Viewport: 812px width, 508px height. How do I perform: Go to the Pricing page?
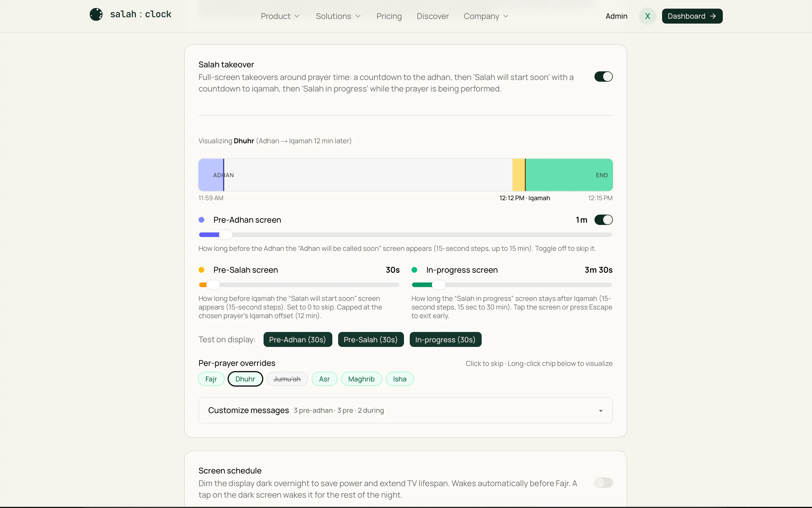click(x=389, y=16)
